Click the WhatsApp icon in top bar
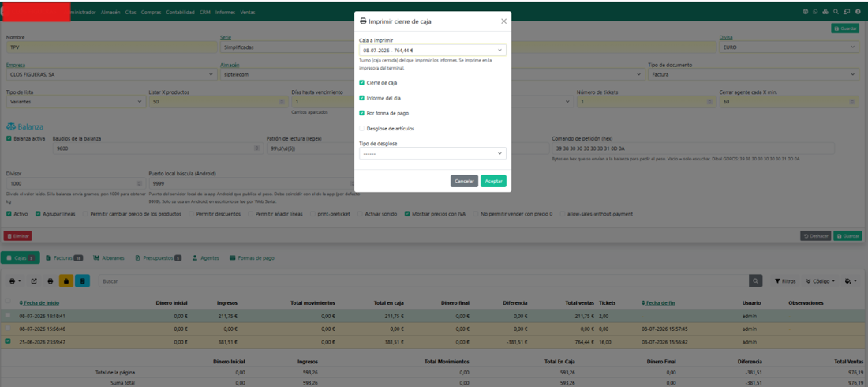The image size is (868, 387). [x=815, y=12]
